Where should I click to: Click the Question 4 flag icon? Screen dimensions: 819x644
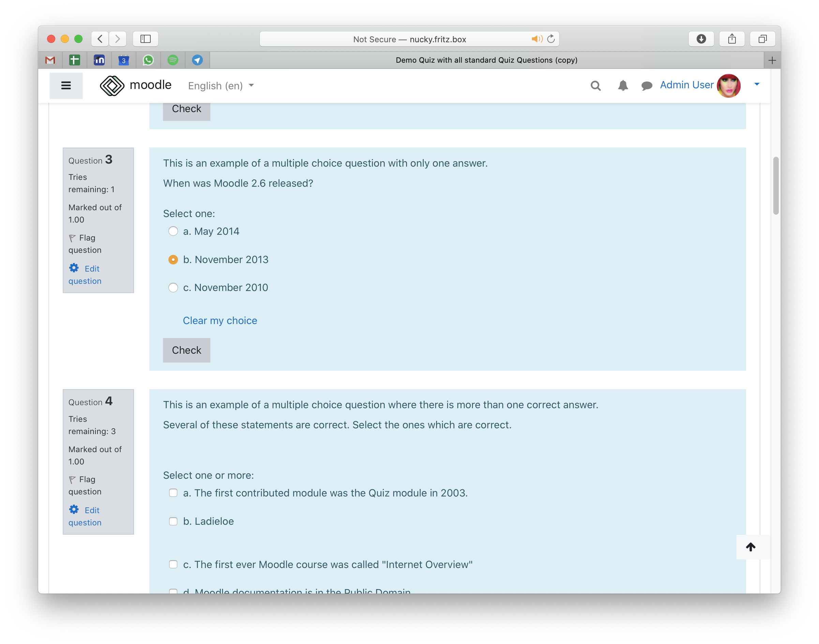pyautogui.click(x=72, y=480)
